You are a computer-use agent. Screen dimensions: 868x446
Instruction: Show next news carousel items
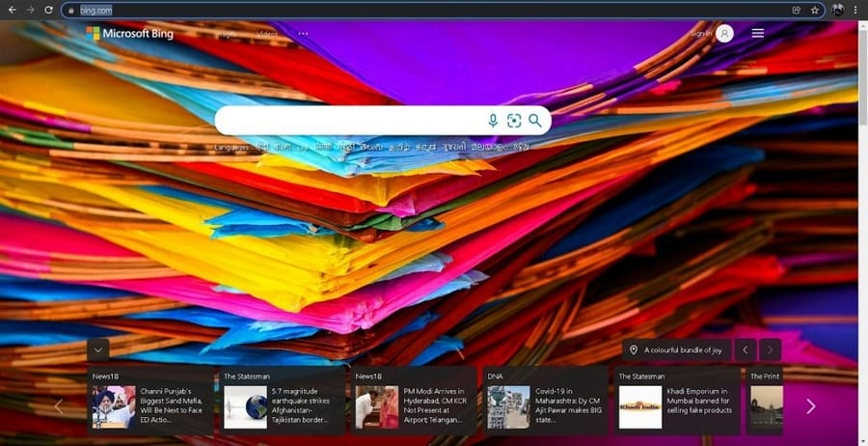tap(810, 406)
